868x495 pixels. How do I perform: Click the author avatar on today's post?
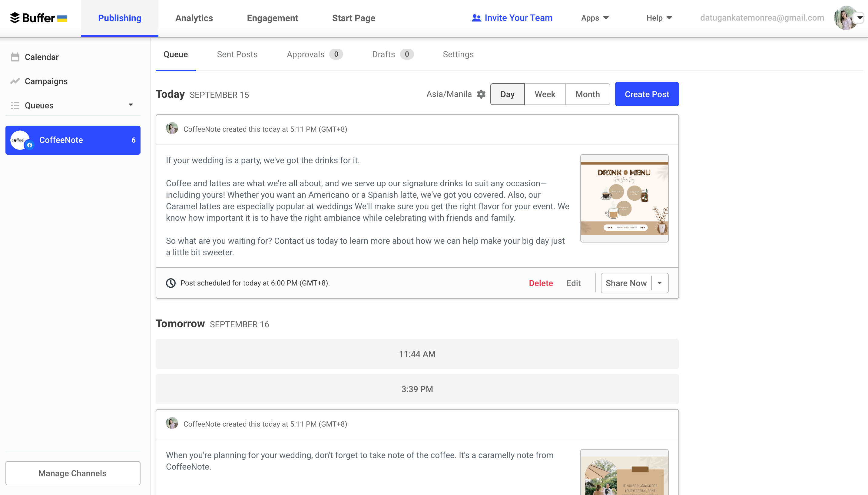(172, 128)
